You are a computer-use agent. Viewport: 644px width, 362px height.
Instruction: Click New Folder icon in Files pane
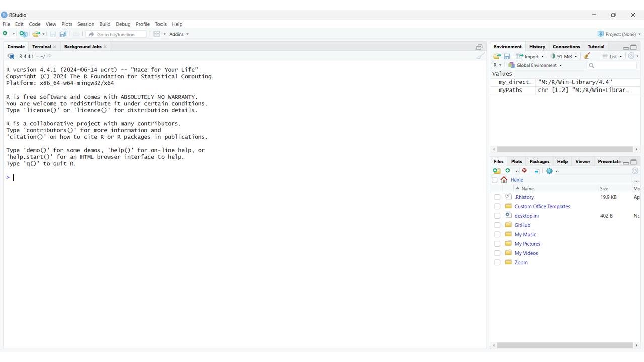(x=497, y=171)
